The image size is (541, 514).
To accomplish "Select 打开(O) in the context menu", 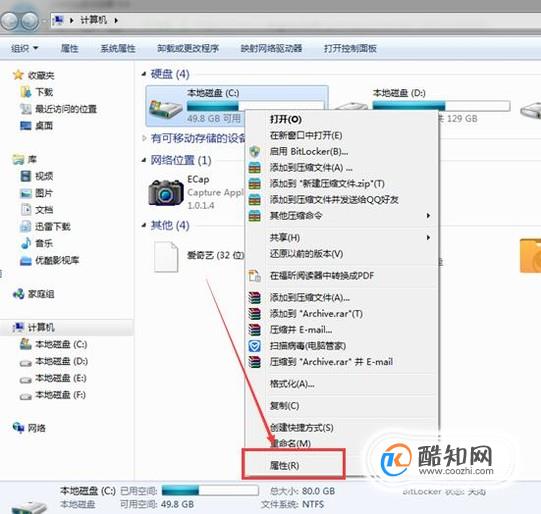I will tap(286, 119).
